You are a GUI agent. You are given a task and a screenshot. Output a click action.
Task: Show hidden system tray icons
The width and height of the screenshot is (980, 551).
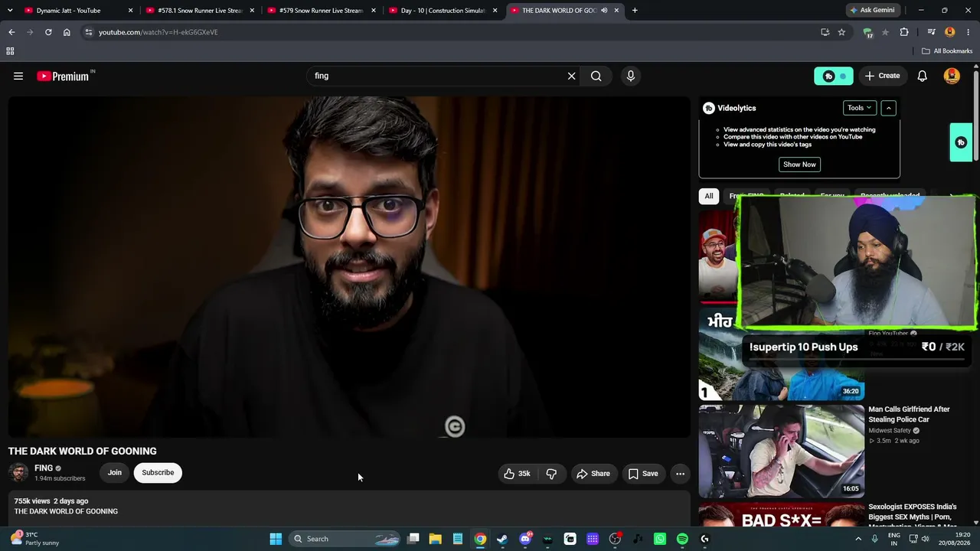858,539
